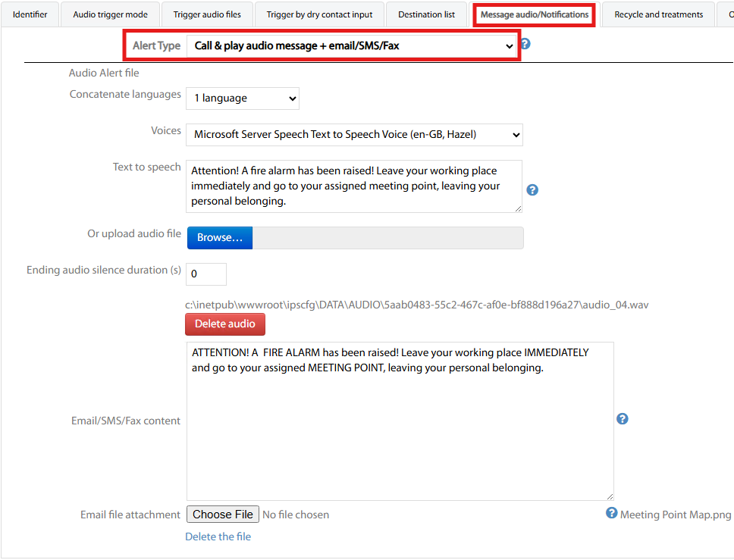Select Trigger by dry contact input tab
The width and height of the screenshot is (734, 560).
tap(319, 14)
